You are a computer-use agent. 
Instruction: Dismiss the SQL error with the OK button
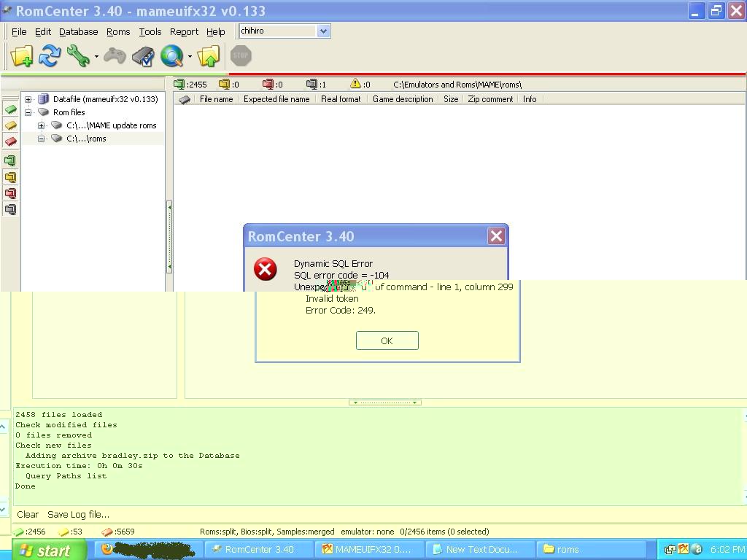point(387,340)
